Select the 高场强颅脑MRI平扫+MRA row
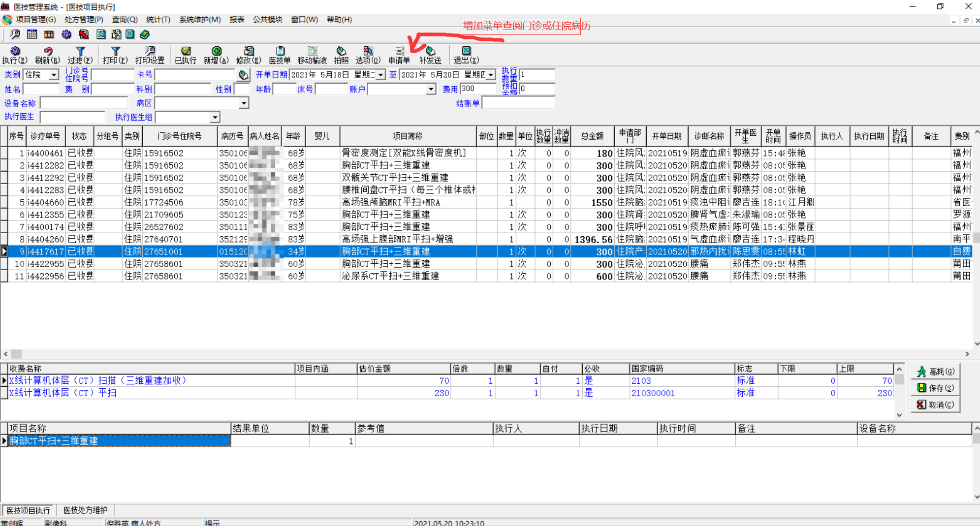980x530 pixels. pyautogui.click(x=486, y=202)
